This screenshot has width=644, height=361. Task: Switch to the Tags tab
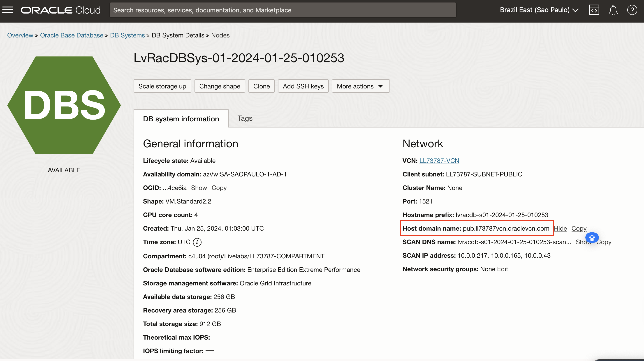(245, 118)
